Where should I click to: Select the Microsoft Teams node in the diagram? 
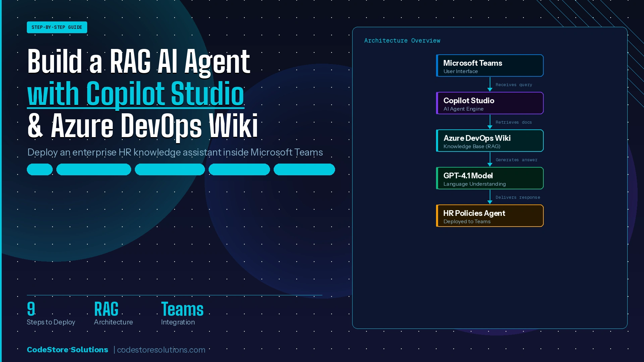[x=489, y=65]
